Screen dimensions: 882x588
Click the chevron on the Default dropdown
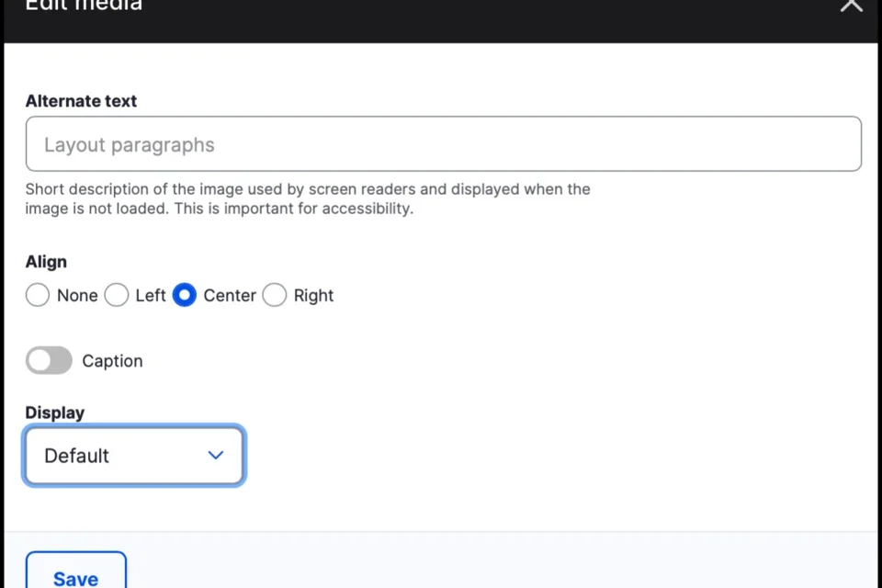215,455
